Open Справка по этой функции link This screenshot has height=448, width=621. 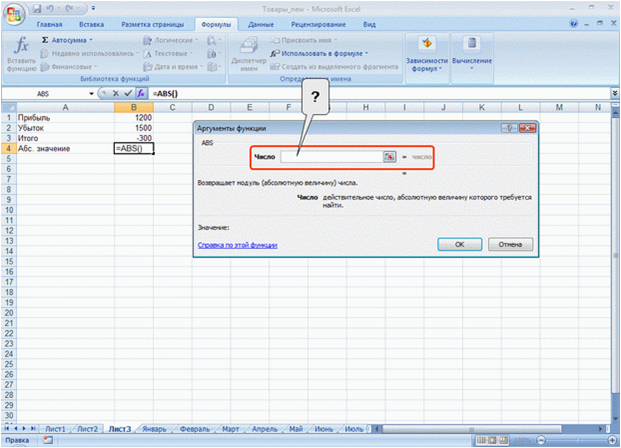click(x=237, y=245)
